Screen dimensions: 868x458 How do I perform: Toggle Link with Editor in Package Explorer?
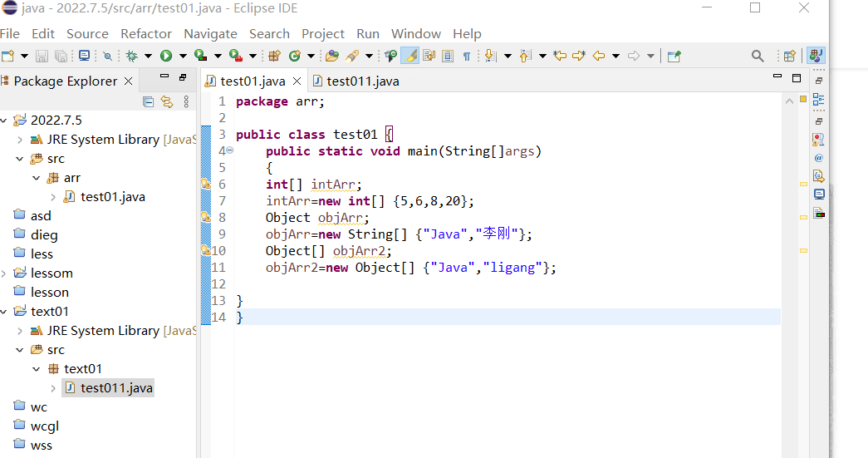[x=167, y=101]
